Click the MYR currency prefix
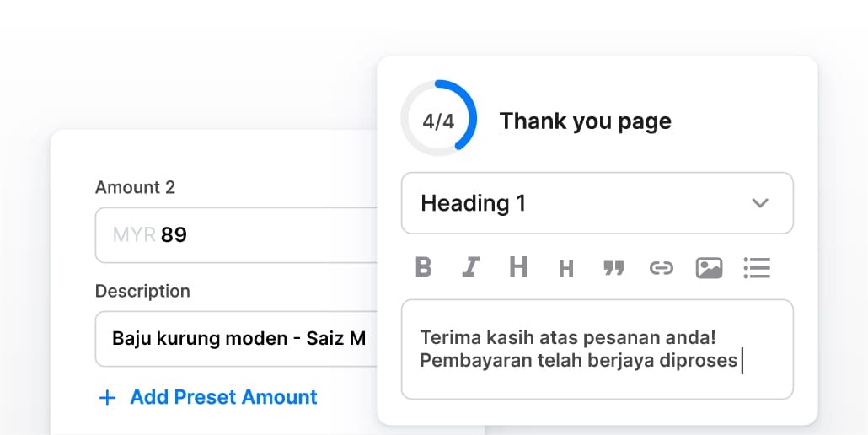Viewport: 868px width, 435px height. [x=133, y=234]
